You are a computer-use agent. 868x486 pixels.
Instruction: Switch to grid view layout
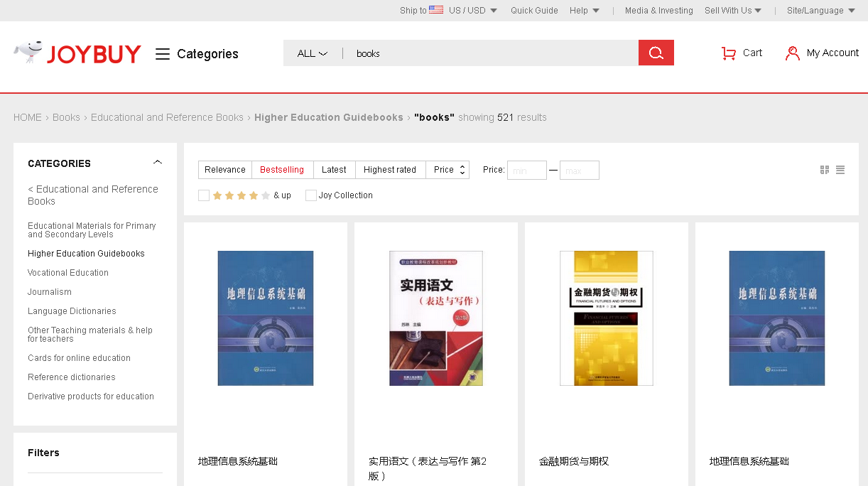pos(825,170)
